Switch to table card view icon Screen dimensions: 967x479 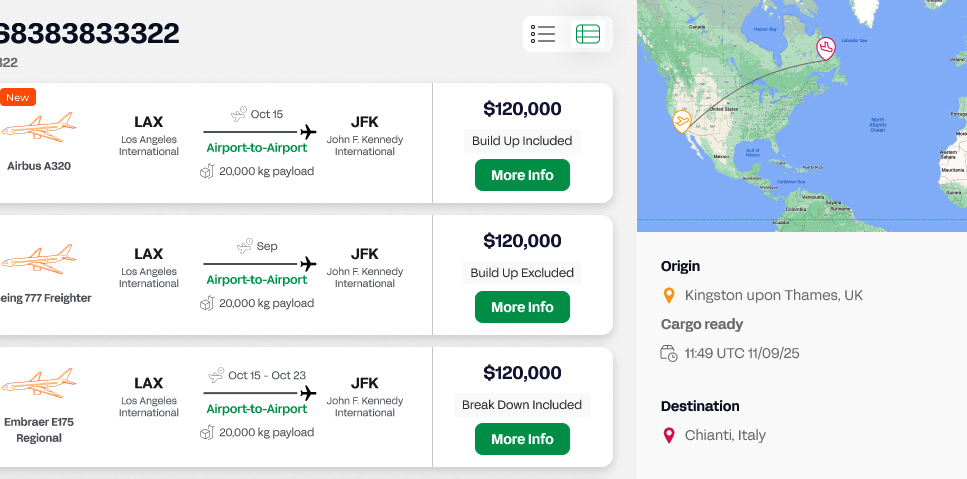click(588, 34)
